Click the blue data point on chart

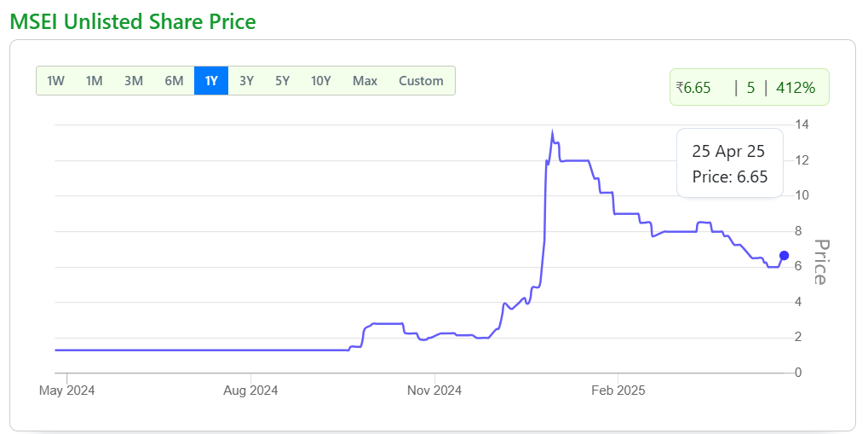click(784, 256)
